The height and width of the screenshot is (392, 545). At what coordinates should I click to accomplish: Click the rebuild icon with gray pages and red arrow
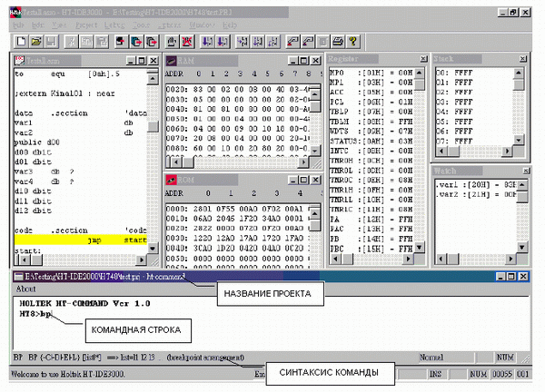point(151,42)
